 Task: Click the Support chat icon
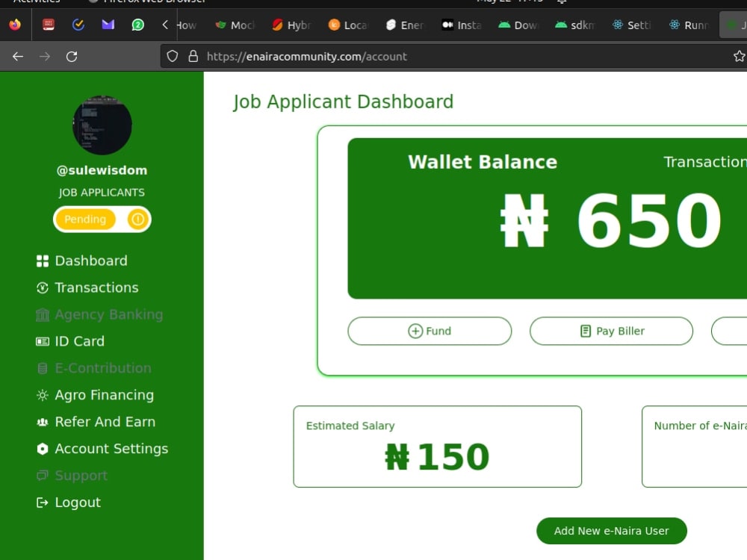point(43,475)
